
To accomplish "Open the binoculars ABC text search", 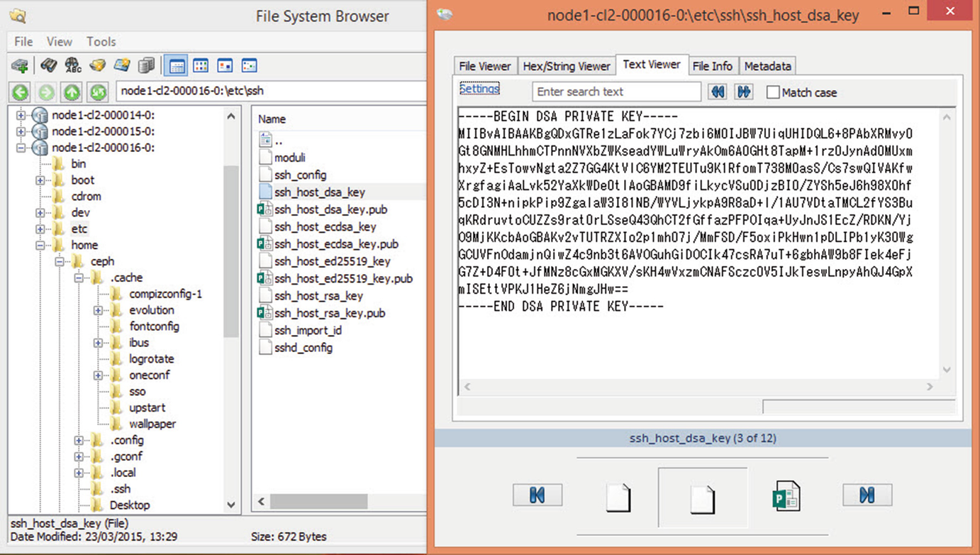I will pos(72,66).
